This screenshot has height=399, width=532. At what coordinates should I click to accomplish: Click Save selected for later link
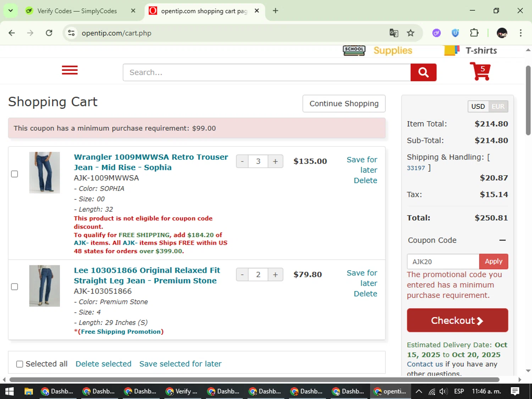180,364
